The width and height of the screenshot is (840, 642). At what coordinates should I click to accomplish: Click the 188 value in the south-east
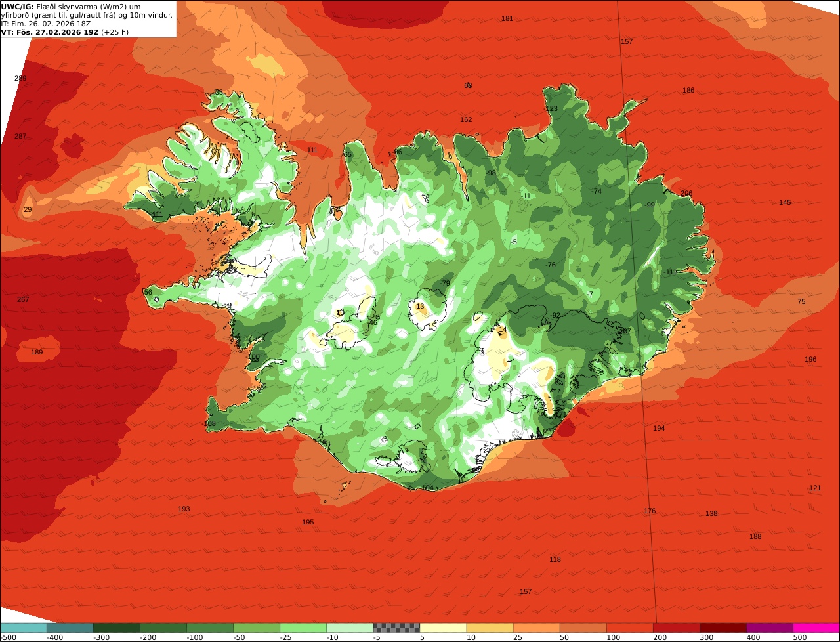pyautogui.click(x=755, y=536)
